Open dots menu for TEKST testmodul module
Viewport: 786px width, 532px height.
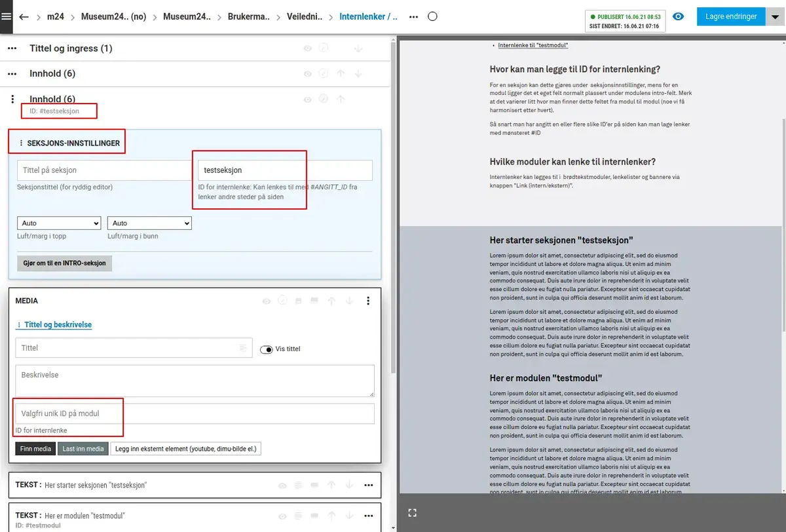click(368, 516)
